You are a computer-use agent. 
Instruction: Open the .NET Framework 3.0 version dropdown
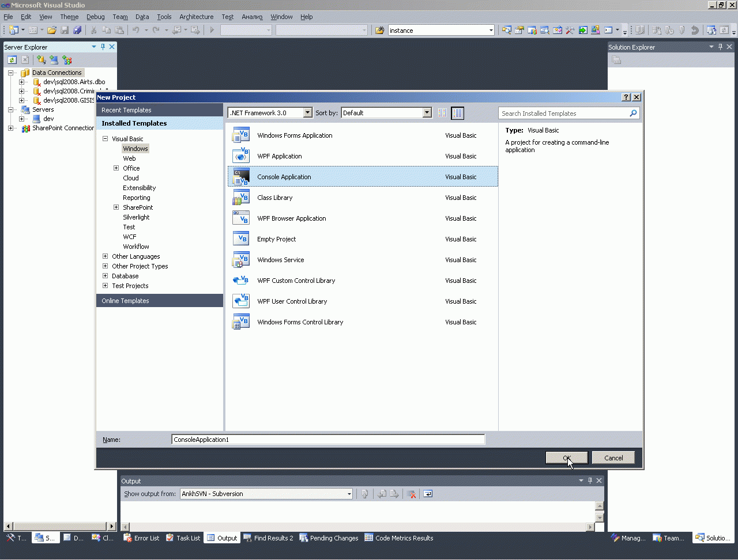point(307,113)
